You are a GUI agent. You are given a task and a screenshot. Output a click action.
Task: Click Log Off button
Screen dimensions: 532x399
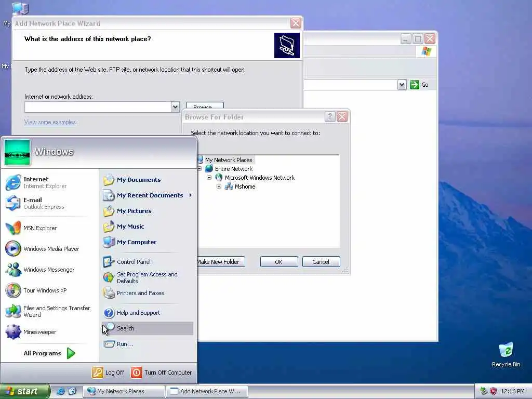(x=108, y=373)
